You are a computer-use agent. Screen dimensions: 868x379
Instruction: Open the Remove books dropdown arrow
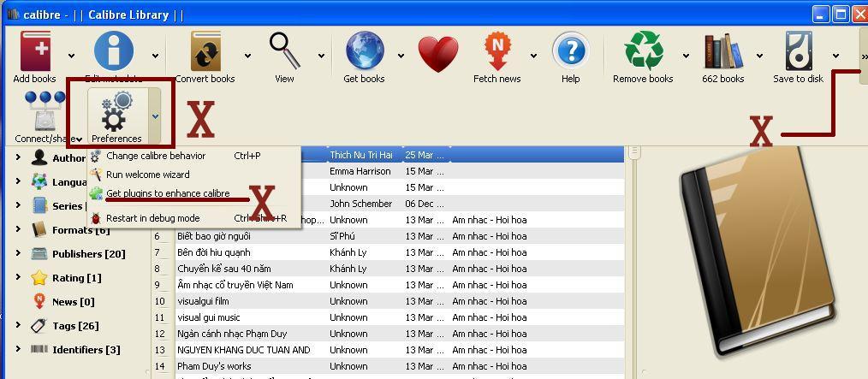point(686,56)
